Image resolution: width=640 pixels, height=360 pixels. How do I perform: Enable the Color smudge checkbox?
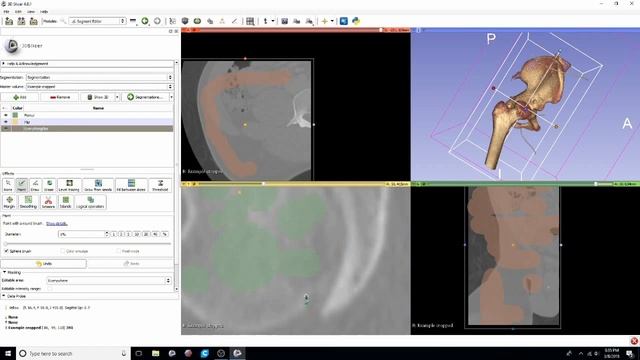(x=62, y=251)
